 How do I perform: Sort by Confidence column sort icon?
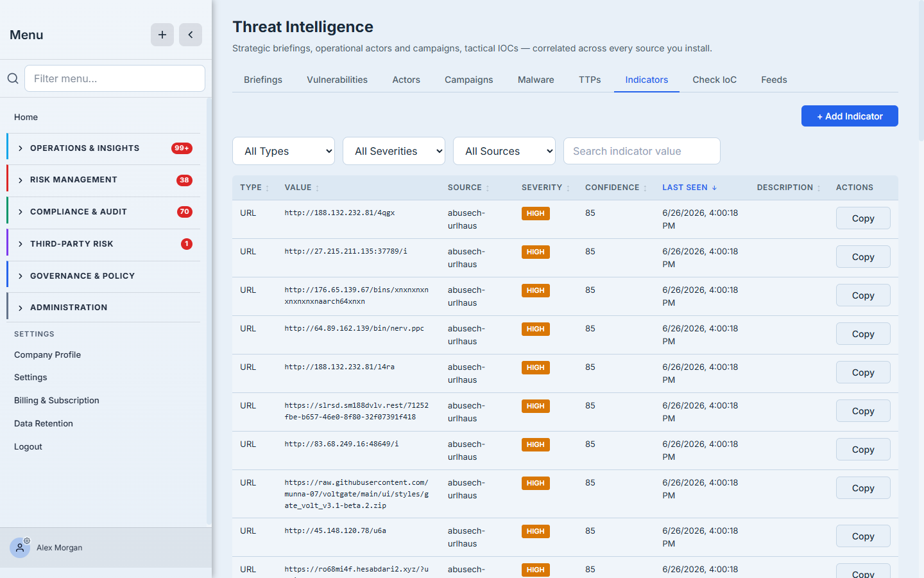tap(645, 188)
